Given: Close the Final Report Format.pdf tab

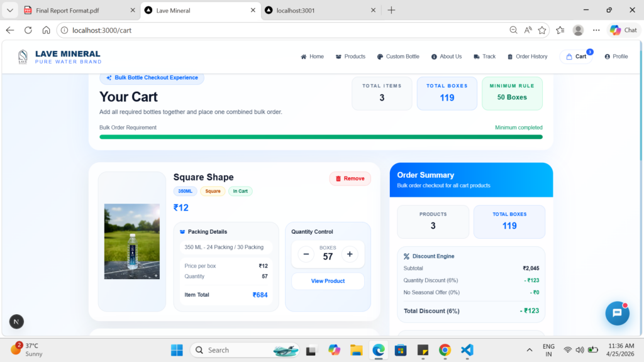Looking at the screenshot, I should pyautogui.click(x=133, y=10).
